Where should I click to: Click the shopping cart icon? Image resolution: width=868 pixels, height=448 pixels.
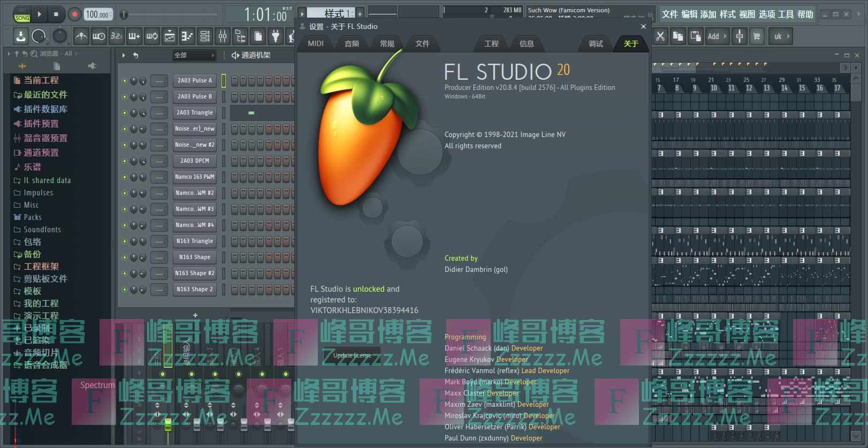[x=756, y=36]
